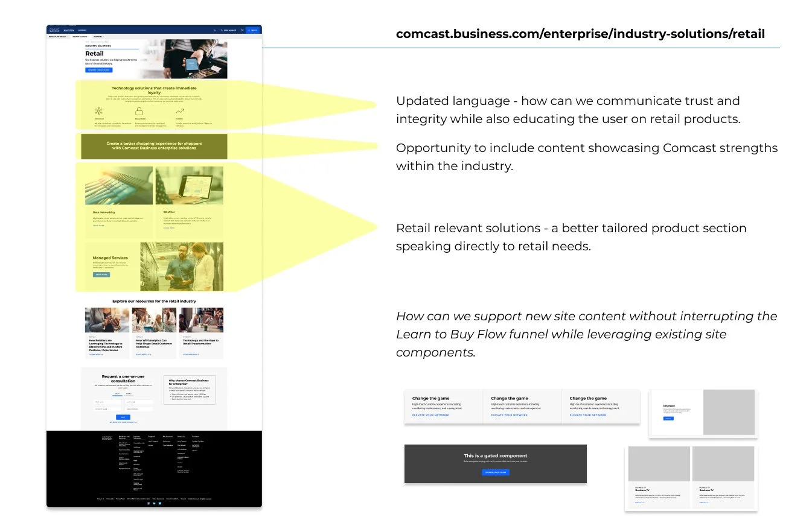
Task: Open the shopping cart icon
Action: [242, 30]
